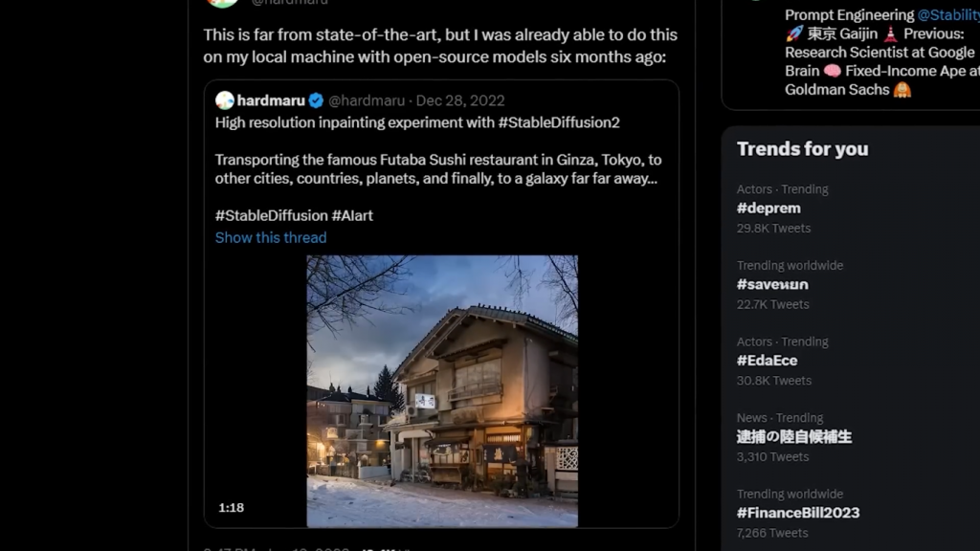This screenshot has width=980, height=551.
Task: Play the Futaba Sushi restaurant video
Action: (x=442, y=390)
